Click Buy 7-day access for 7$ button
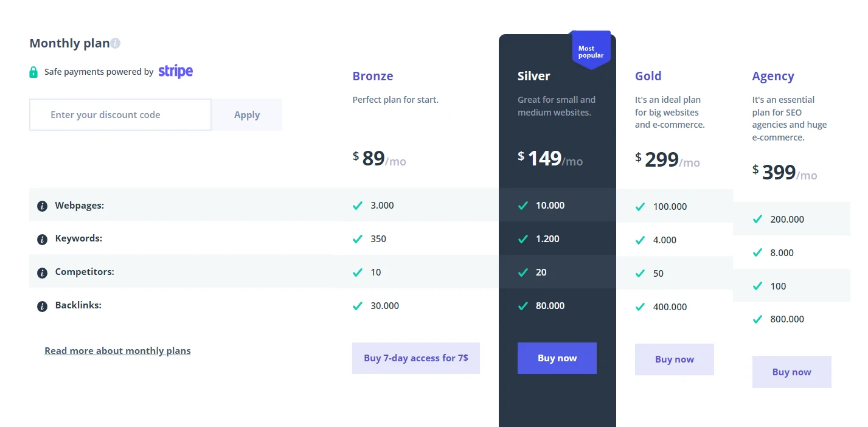Image resolution: width=868 pixels, height=427 pixels. point(416,358)
